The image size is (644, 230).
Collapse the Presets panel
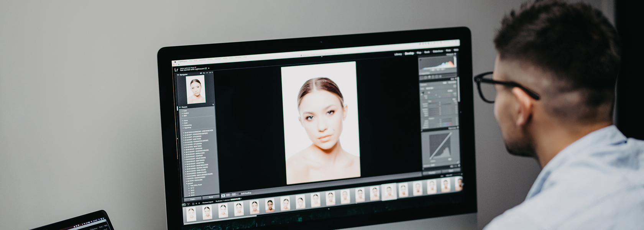coord(180,107)
